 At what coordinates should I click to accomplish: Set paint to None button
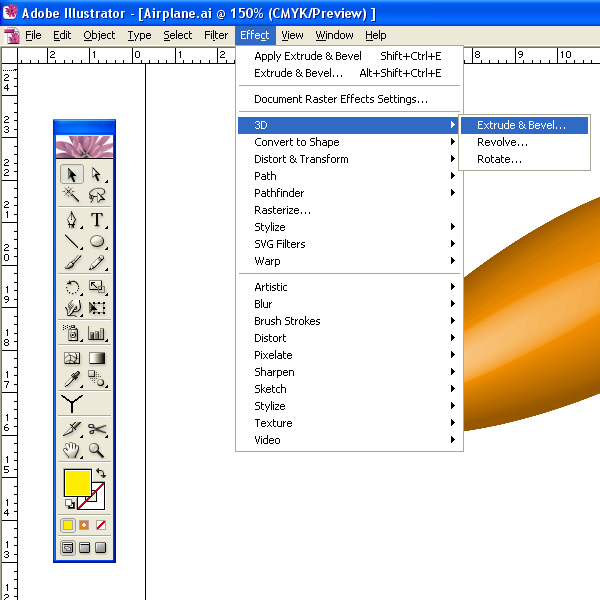[x=101, y=525]
